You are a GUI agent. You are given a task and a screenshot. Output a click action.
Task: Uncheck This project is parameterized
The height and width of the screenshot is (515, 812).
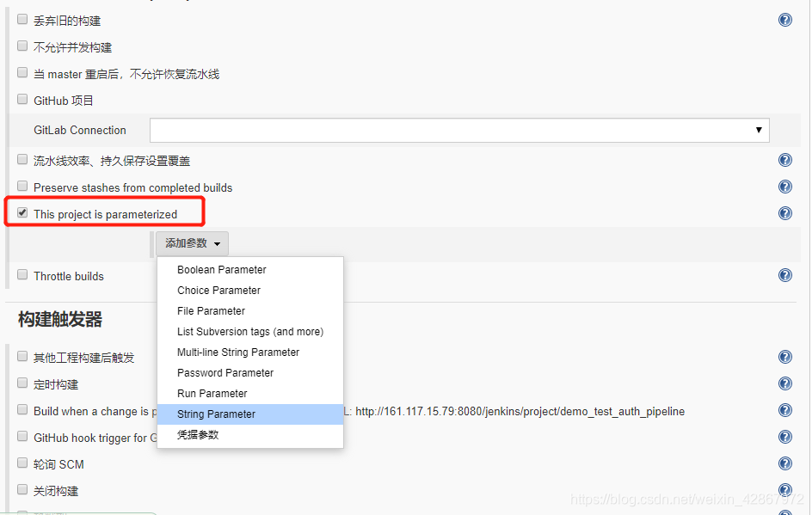tap(22, 212)
